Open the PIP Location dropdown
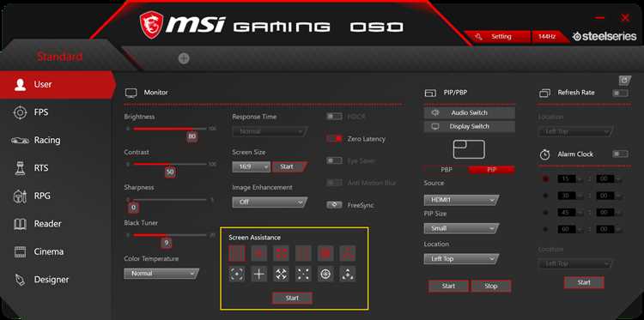 click(461, 259)
